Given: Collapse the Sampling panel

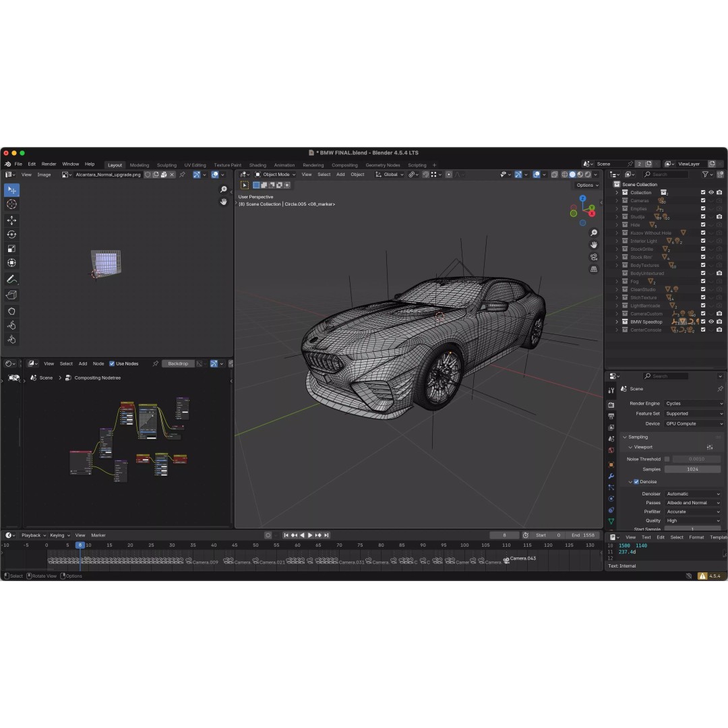Looking at the screenshot, I should (x=625, y=437).
